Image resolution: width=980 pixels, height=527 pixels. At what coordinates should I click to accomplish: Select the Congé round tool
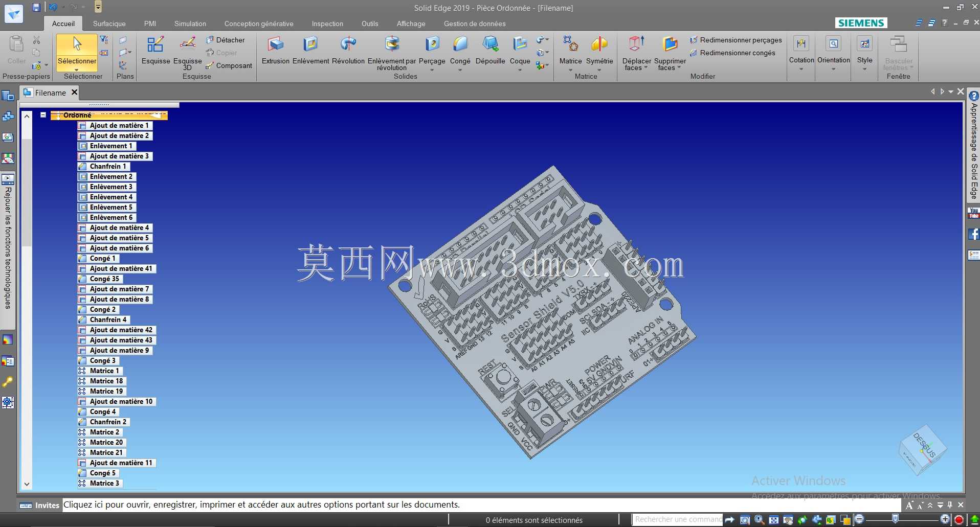click(x=460, y=50)
